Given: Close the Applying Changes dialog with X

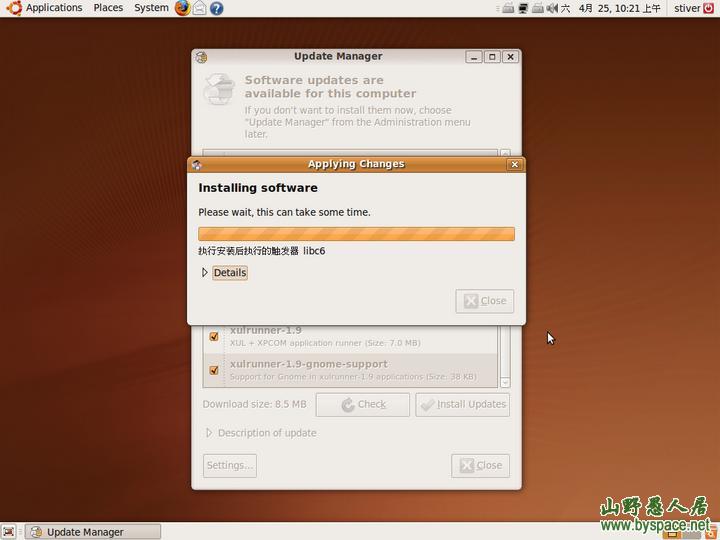Looking at the screenshot, I should (x=515, y=164).
